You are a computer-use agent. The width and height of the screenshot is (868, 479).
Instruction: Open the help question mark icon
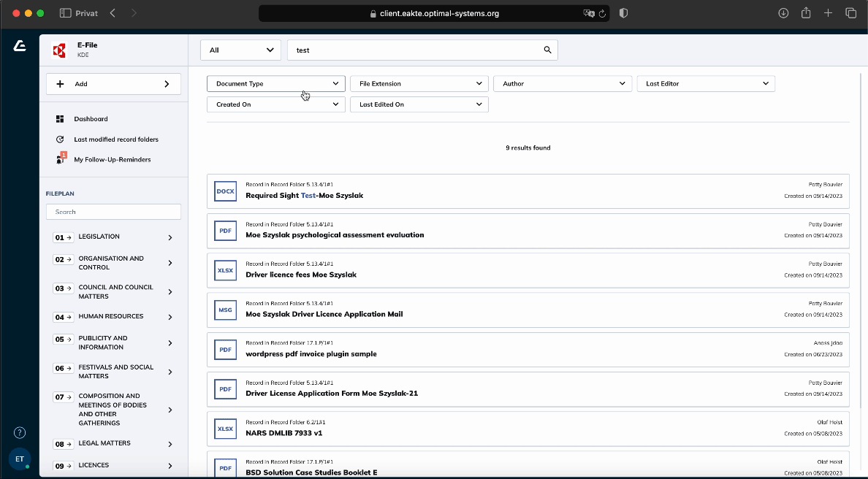pyautogui.click(x=20, y=432)
